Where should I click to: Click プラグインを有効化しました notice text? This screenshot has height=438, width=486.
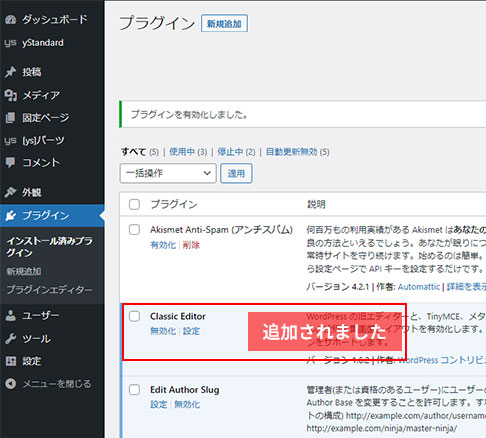pos(189,115)
